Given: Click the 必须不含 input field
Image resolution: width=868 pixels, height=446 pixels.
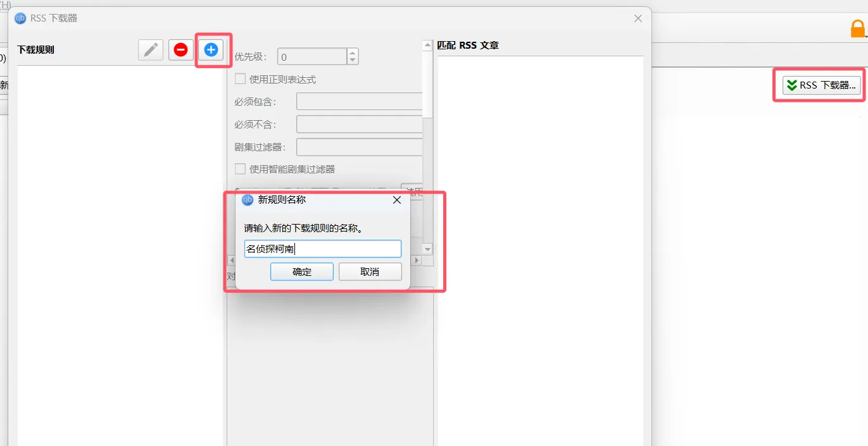Looking at the screenshot, I should 360,124.
